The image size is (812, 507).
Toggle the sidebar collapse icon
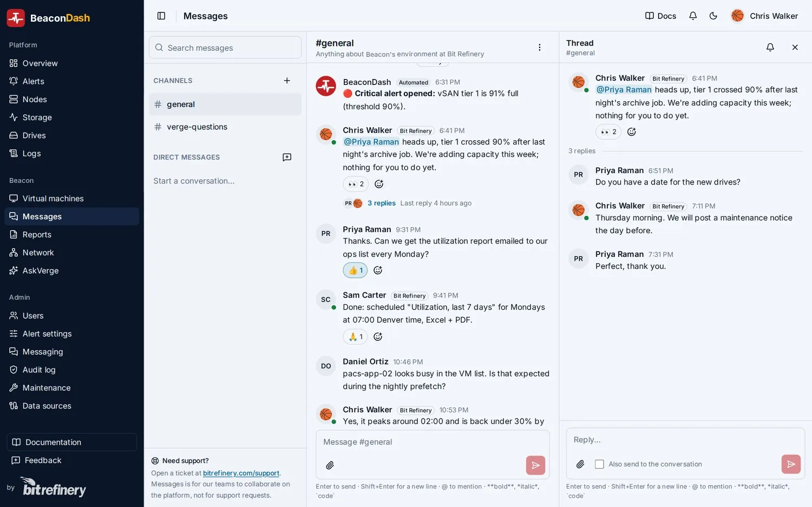[161, 16]
